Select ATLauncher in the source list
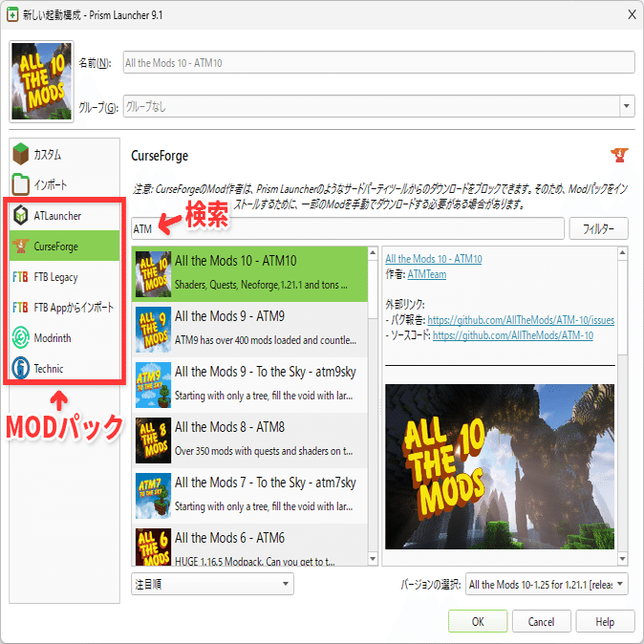Viewport: 644px width, 644px height. pyautogui.click(x=64, y=215)
